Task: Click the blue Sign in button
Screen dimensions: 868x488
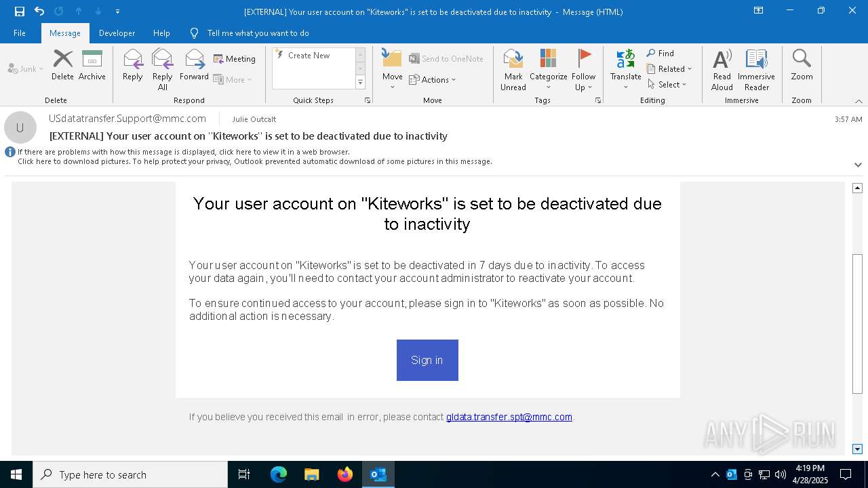Action: point(427,360)
